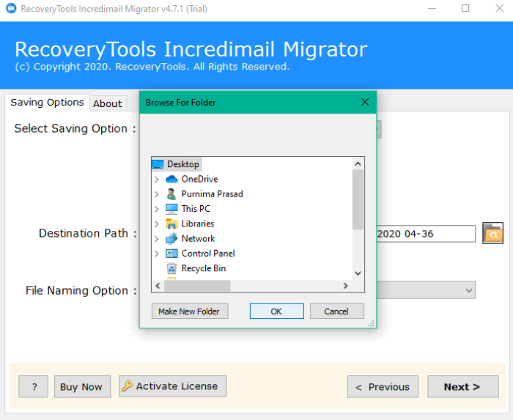Screen dimensions: 513x420
Task: Click the Purnima Prasad user icon
Action: click(x=171, y=194)
